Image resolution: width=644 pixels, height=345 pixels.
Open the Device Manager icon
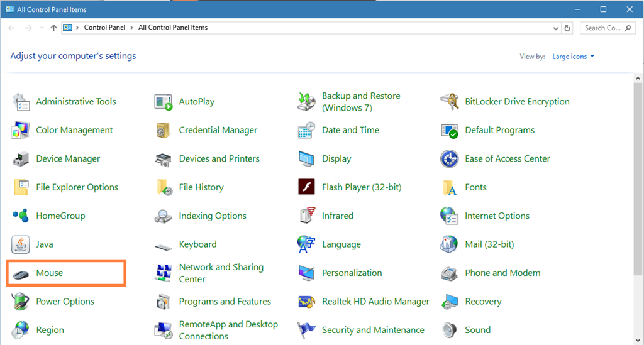[21, 159]
